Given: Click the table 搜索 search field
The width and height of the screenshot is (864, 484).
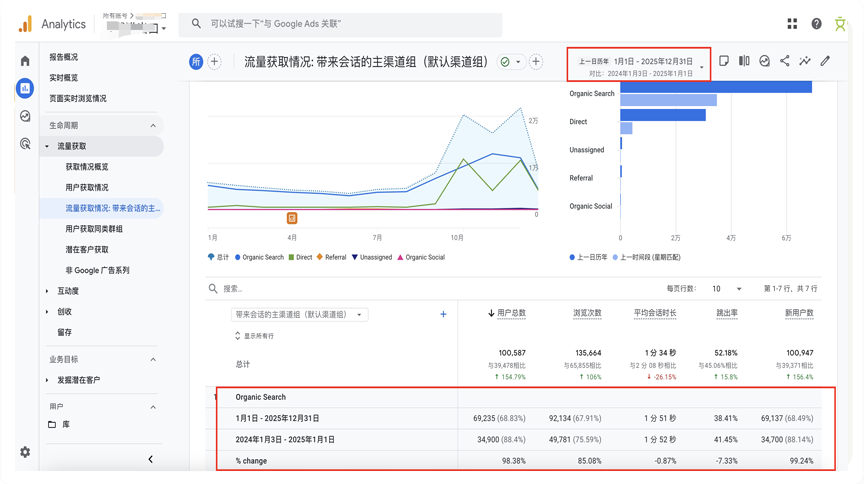Looking at the screenshot, I should click(x=300, y=289).
